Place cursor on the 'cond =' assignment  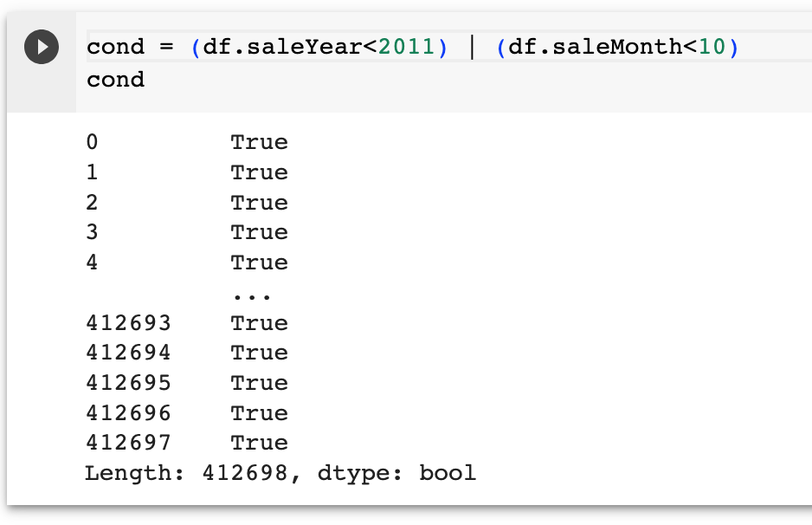[x=130, y=47]
